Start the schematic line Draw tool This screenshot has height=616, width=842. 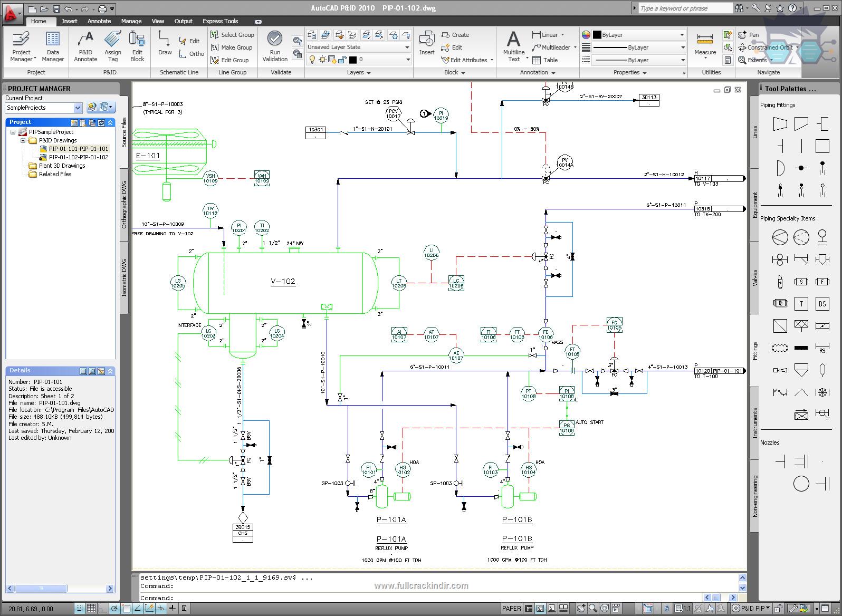[x=165, y=43]
